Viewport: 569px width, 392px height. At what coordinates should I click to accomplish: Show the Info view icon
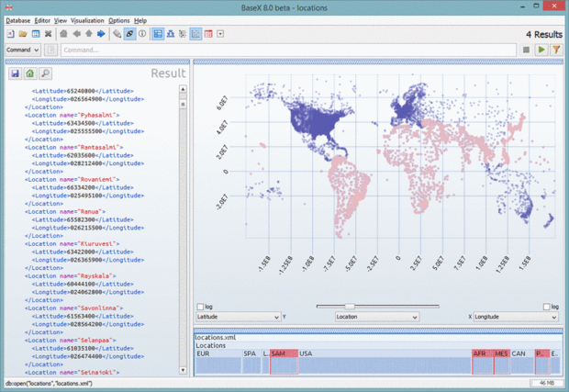[x=142, y=34]
